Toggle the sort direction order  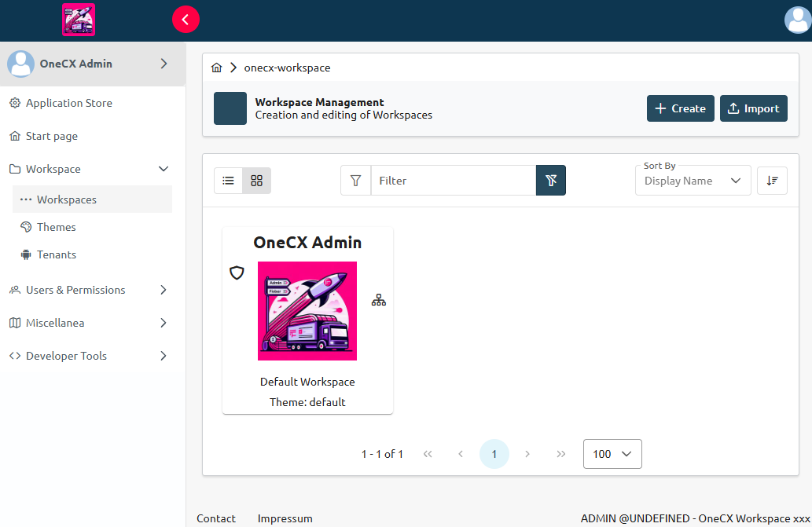pos(772,180)
